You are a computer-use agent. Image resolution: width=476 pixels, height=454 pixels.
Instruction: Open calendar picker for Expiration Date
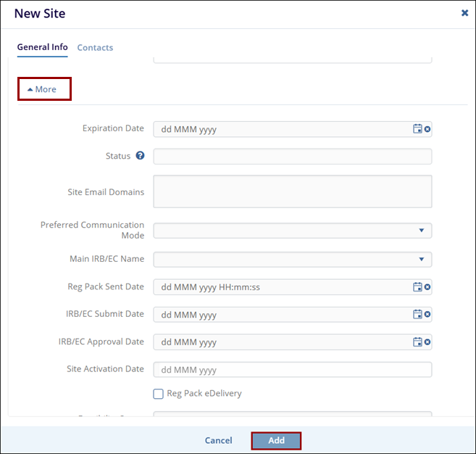pyautogui.click(x=417, y=129)
